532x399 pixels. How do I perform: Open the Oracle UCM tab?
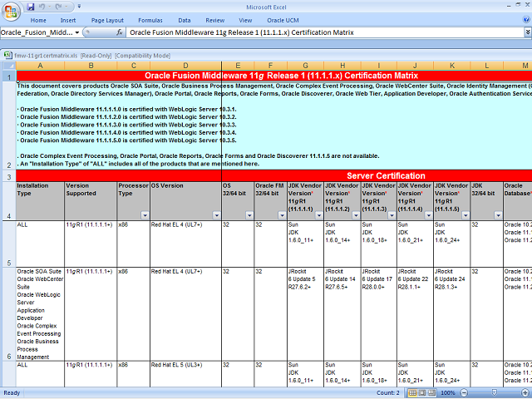point(282,20)
